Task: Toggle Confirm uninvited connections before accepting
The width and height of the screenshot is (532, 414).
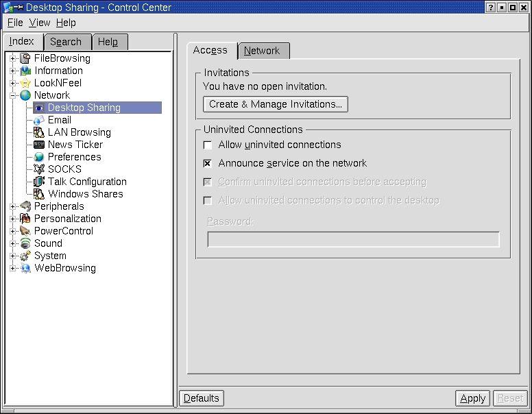Action: (208, 182)
